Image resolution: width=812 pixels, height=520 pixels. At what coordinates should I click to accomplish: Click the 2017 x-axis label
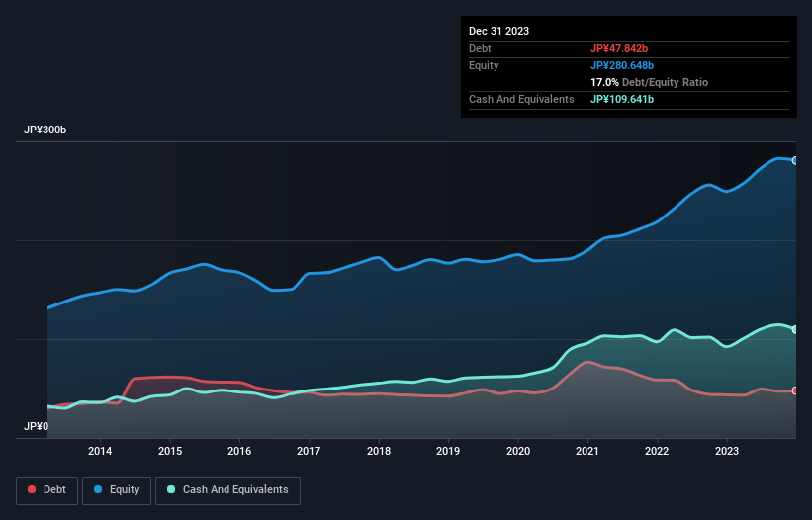pyautogui.click(x=309, y=451)
